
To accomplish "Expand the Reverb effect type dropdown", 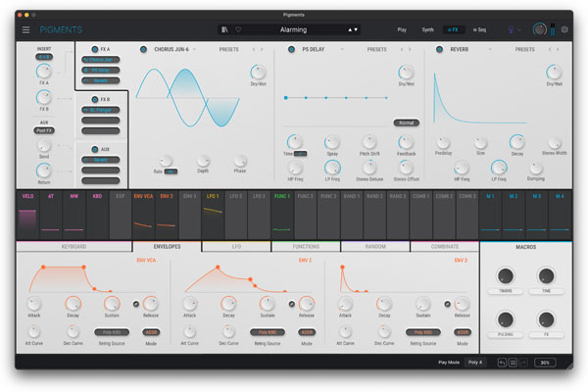I will [x=490, y=49].
